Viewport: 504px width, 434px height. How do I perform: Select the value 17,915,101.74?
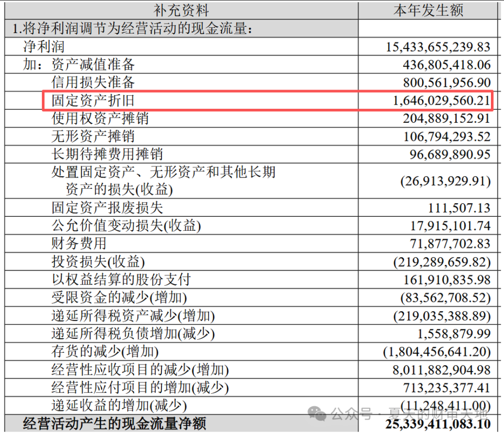click(450, 226)
